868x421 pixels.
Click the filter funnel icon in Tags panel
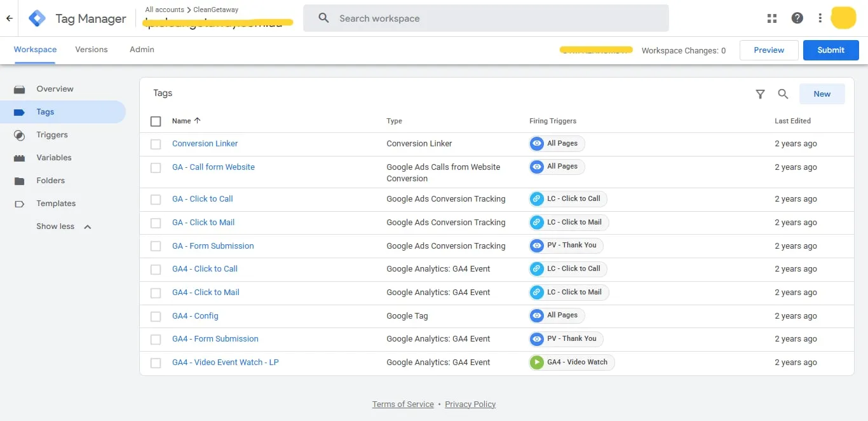point(760,94)
